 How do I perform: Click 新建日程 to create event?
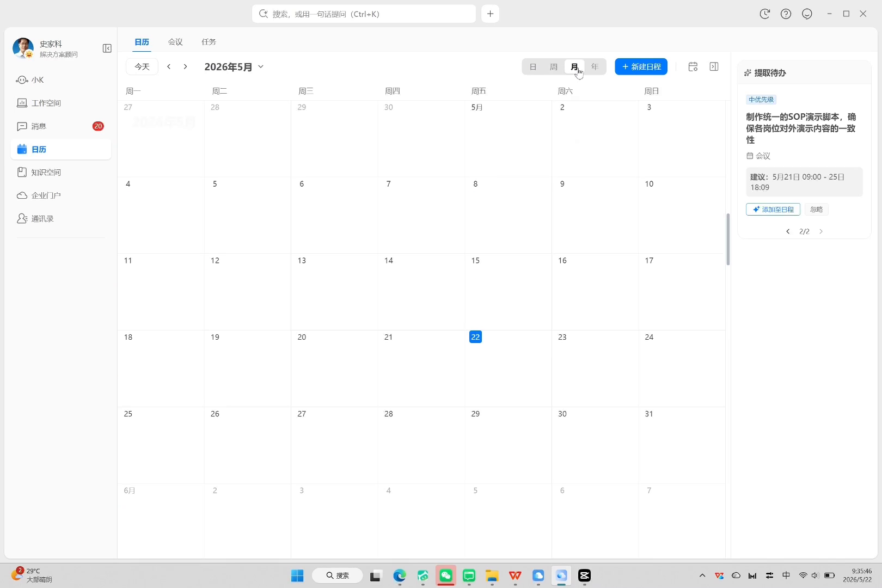[641, 66]
